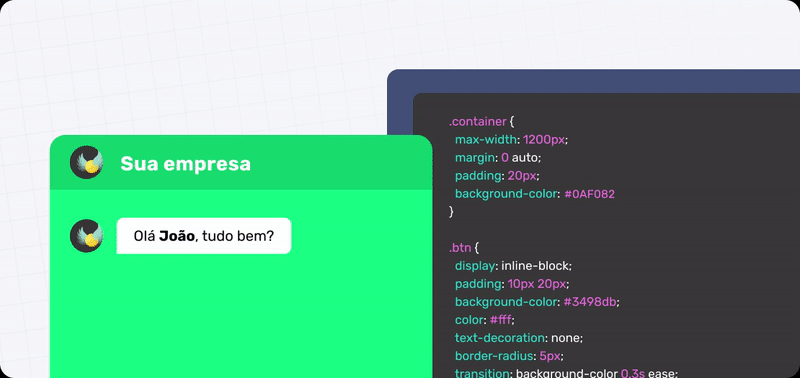Click the blue title bar of code window
The width and height of the screenshot is (800, 378).
[x=593, y=81]
